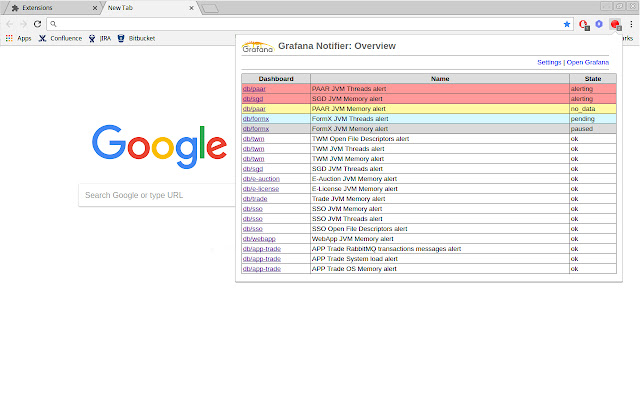Click the 'PAAR JVM Threads alert' name cell
Viewport: 640px width, 400px height.
(440, 89)
